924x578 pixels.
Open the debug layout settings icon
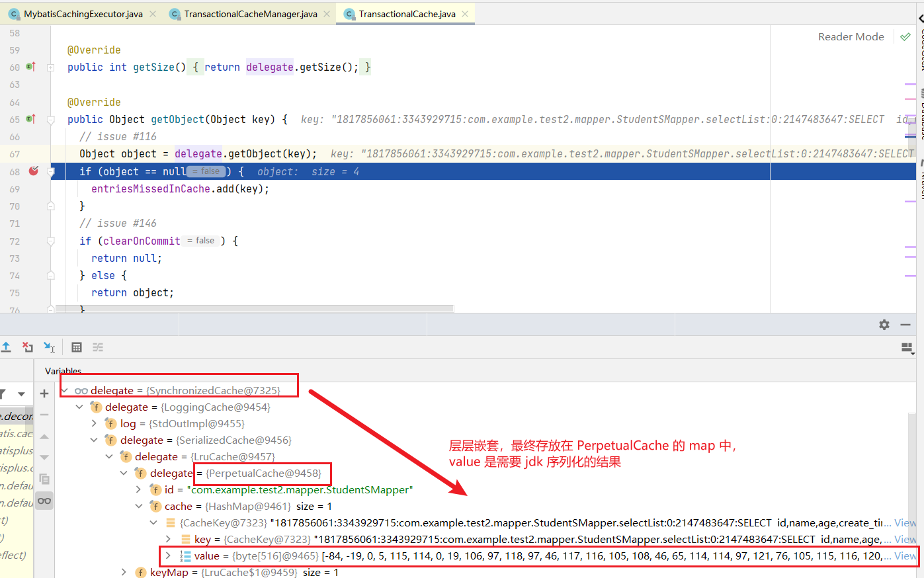pos(907,348)
